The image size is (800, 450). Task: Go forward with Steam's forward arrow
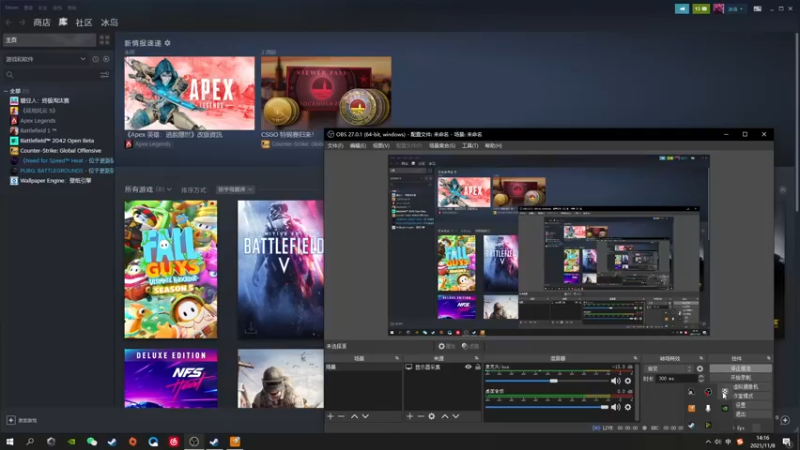click(22, 22)
